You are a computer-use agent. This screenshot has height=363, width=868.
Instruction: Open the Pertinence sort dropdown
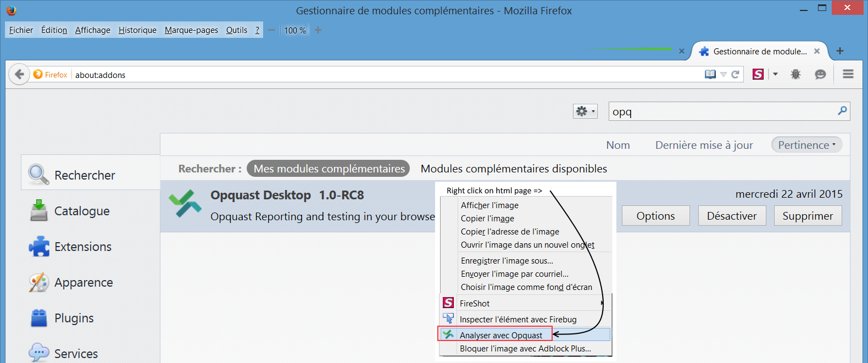pyautogui.click(x=807, y=145)
